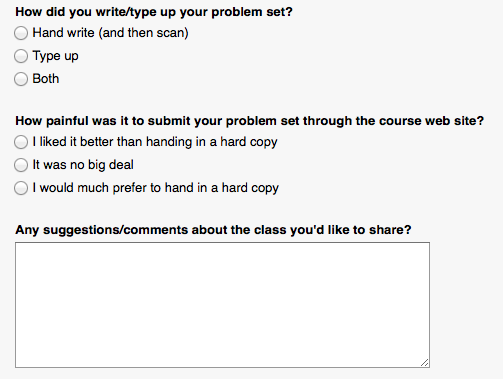
Task: Focus the empty comments box below the suggestions question
Action: 222,305
